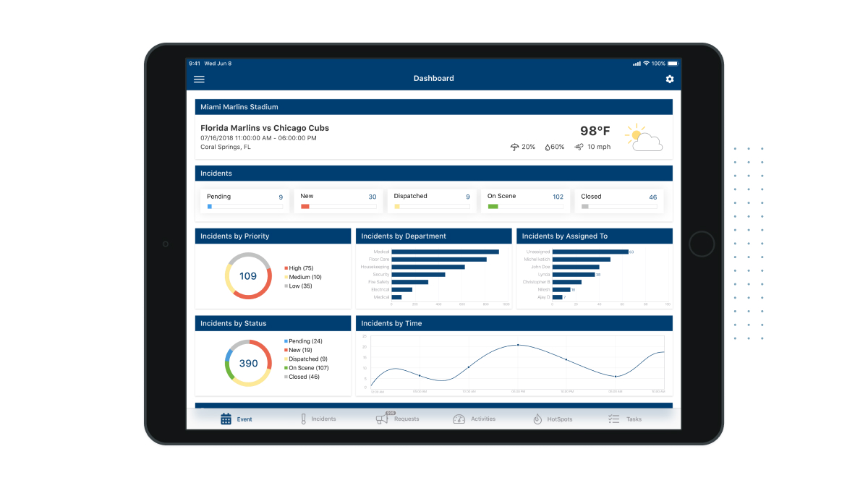
Task: Toggle the Pending (24) legend entry
Action: 302,341
